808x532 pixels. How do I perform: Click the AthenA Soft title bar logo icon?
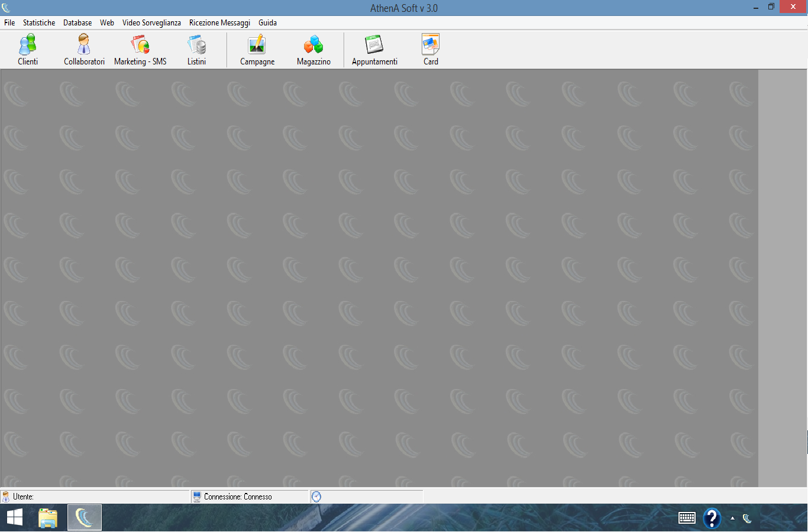[x=6, y=8]
